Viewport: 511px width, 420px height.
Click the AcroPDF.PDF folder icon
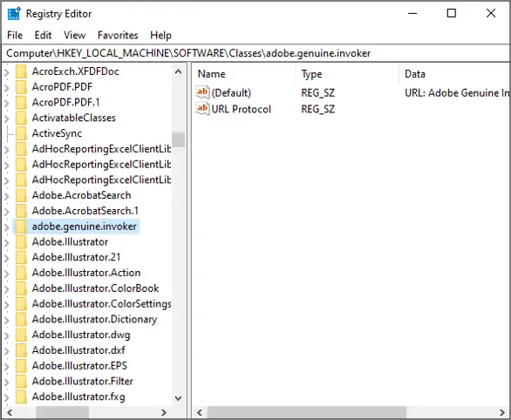click(x=21, y=87)
